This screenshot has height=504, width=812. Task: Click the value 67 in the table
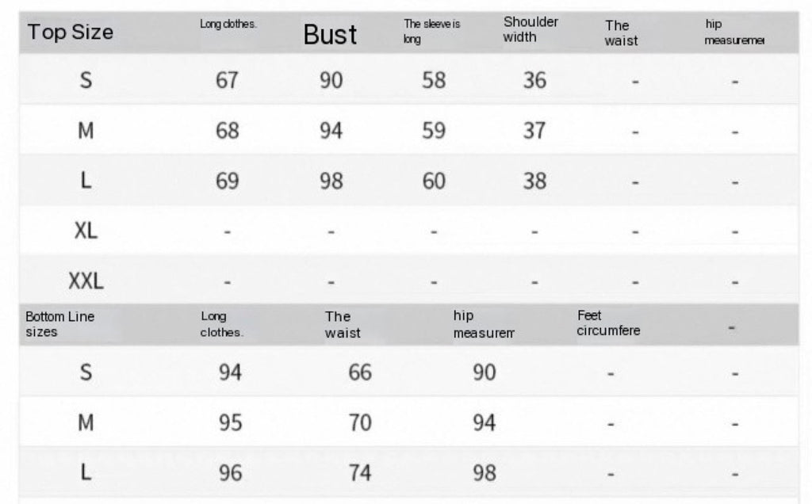click(x=227, y=81)
